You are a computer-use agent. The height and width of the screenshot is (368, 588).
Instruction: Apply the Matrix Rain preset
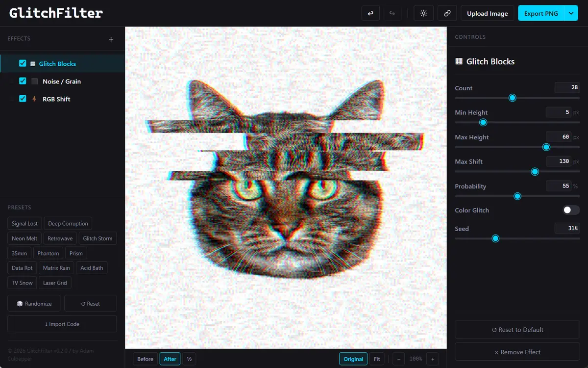point(56,268)
